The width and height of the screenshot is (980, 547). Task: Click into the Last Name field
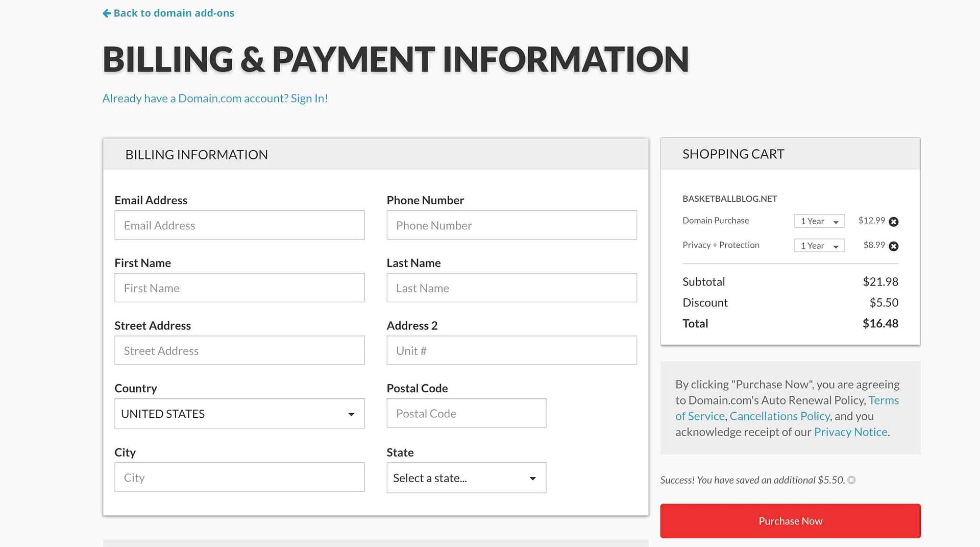click(511, 288)
